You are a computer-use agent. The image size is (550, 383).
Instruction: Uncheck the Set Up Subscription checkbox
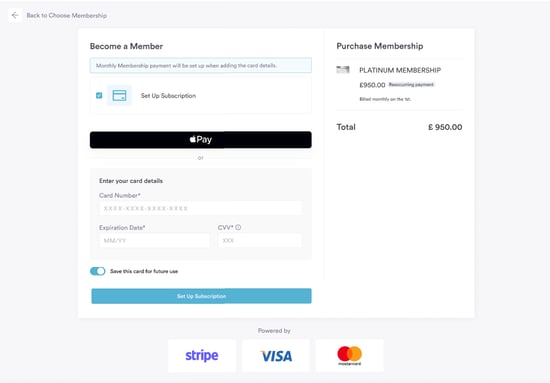[x=99, y=95]
